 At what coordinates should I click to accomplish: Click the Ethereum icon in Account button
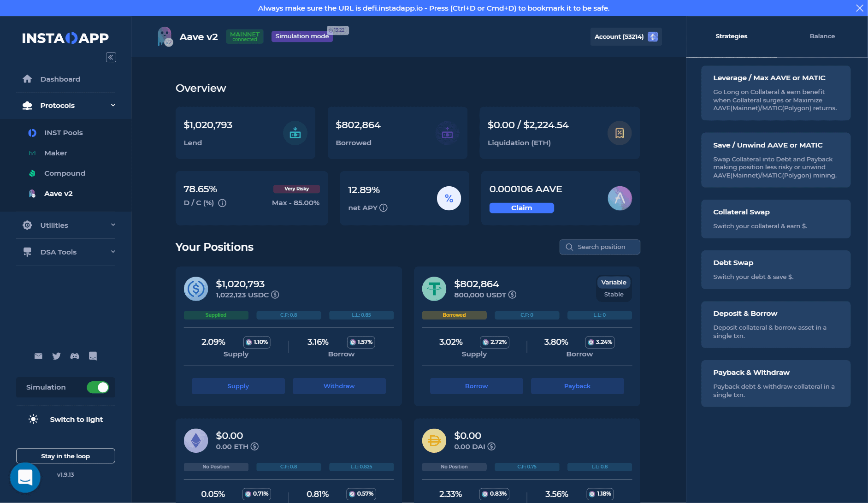tap(653, 36)
